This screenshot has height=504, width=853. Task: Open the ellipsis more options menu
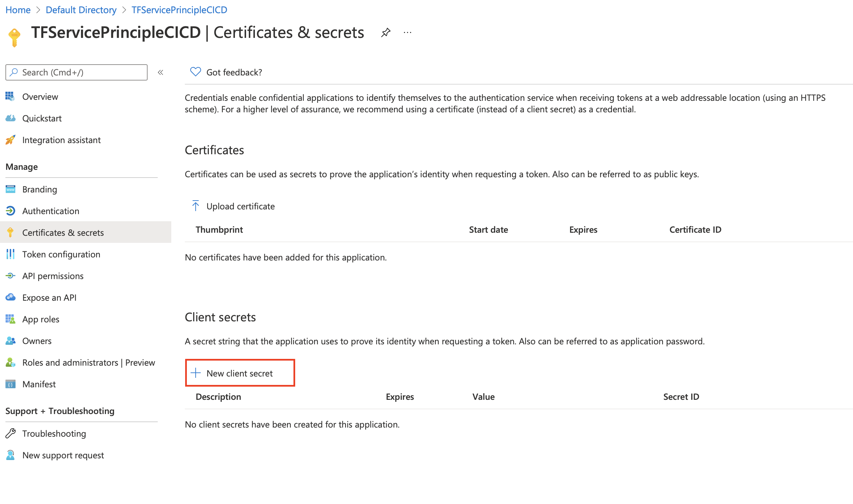click(x=407, y=32)
